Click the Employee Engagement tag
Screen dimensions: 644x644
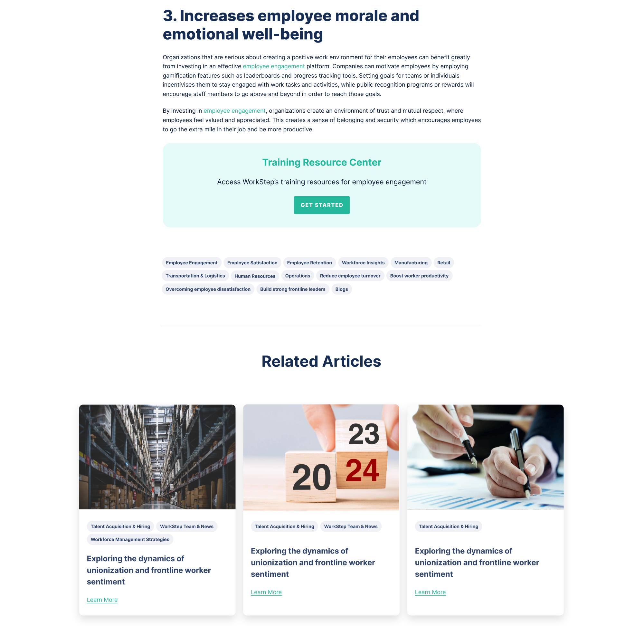[192, 262]
